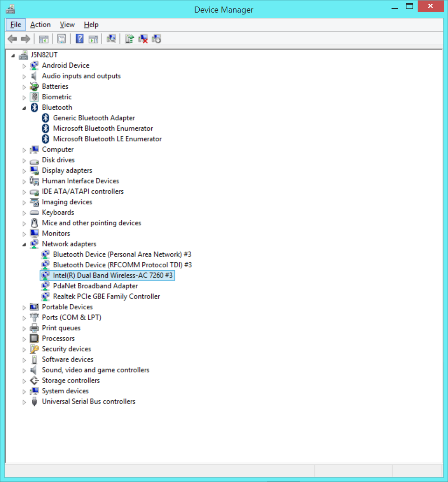Collapse the J5N82UT root node
The image size is (448, 482).
point(13,56)
